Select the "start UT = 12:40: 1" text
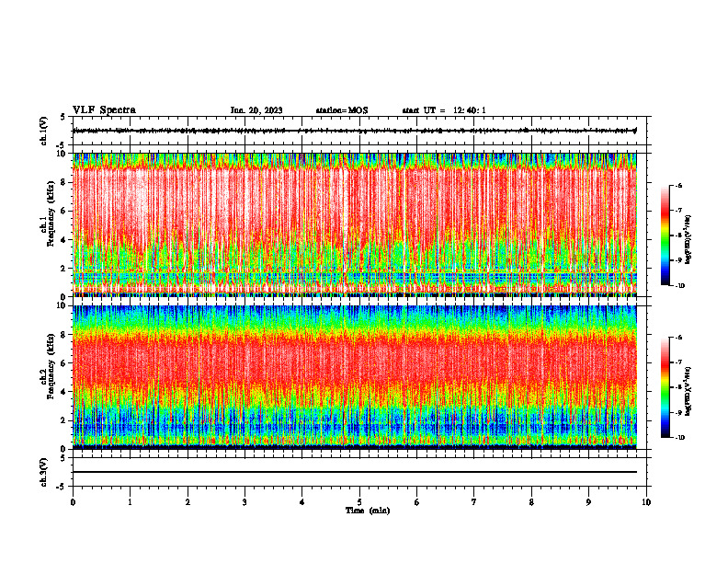Screen dimensions: 728x563 [444, 110]
